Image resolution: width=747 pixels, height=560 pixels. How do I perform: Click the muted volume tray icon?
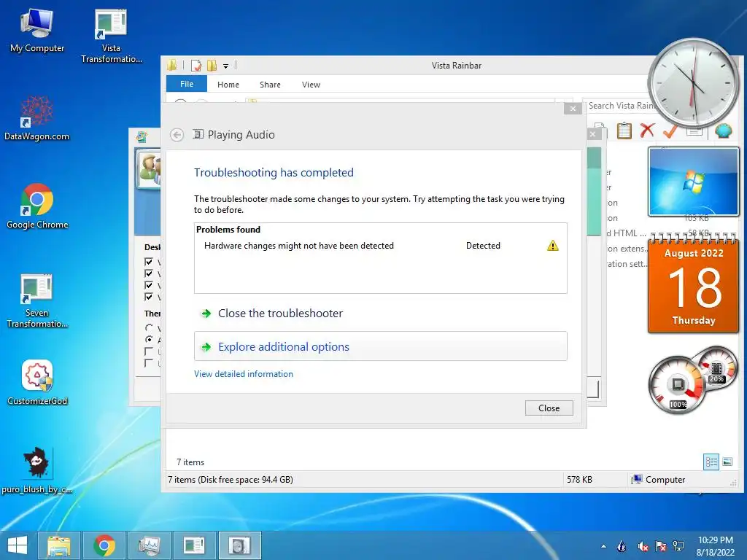pos(643,546)
